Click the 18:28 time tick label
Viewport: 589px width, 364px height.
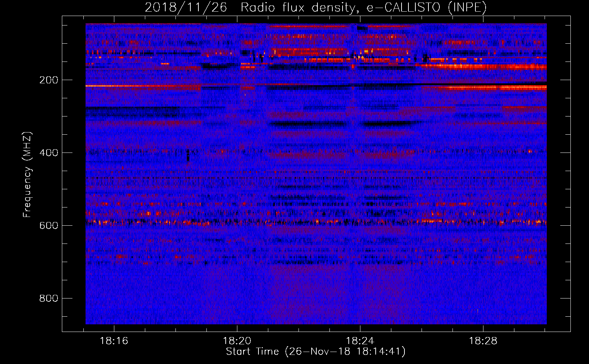click(483, 341)
